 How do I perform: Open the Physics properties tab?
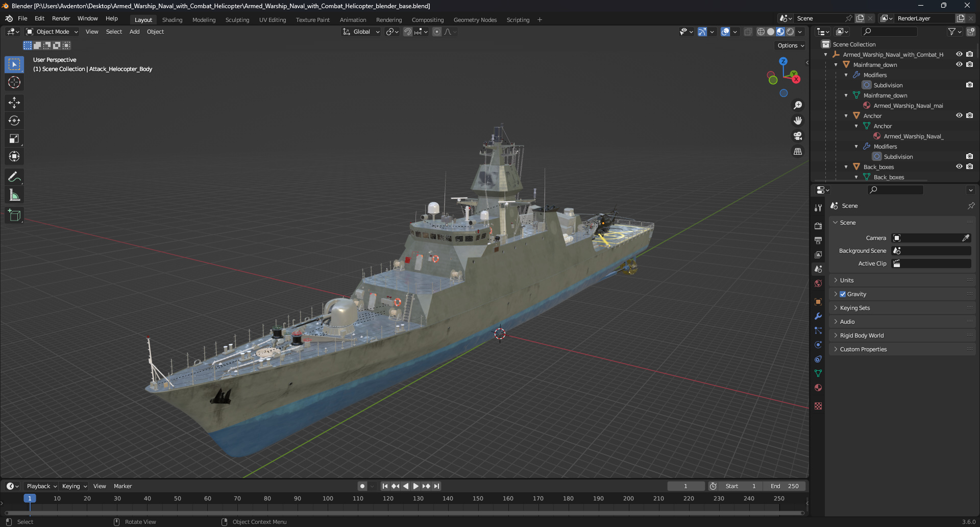(x=818, y=345)
